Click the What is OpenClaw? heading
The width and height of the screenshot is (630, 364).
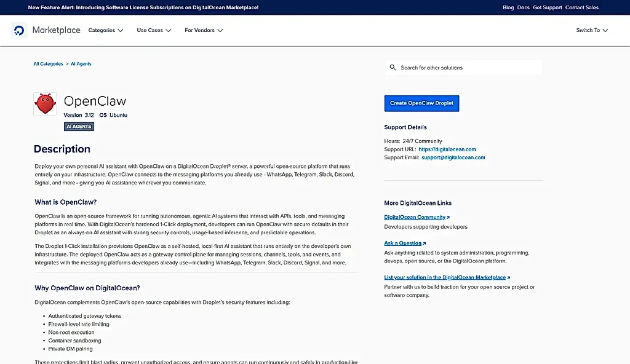65,202
